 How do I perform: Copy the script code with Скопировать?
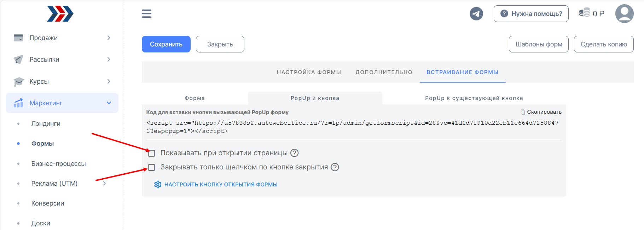[x=541, y=112]
